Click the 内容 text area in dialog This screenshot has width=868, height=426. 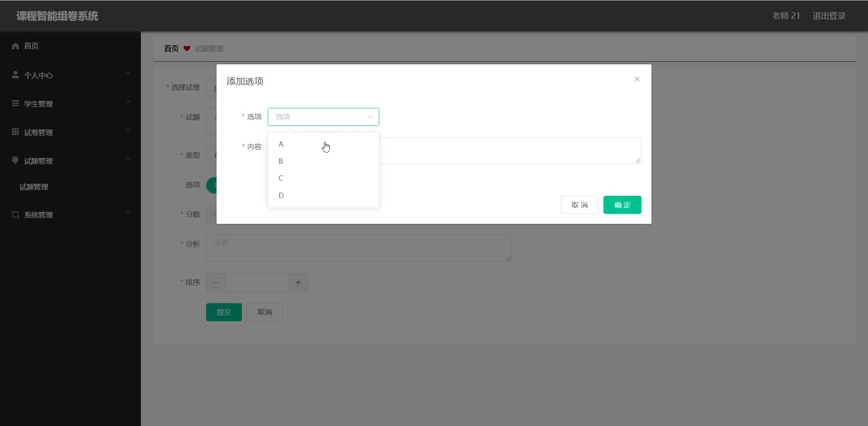[x=510, y=150]
